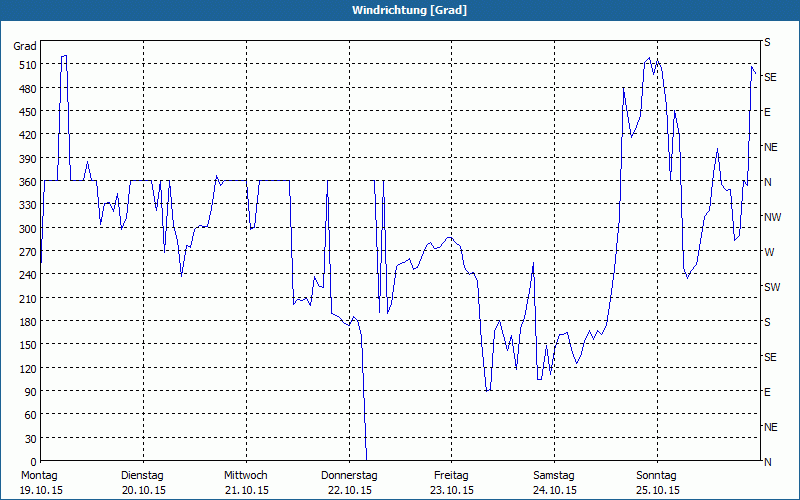Click the date 21.10.15
Viewport: 800px width, 500px height.
pos(246,490)
